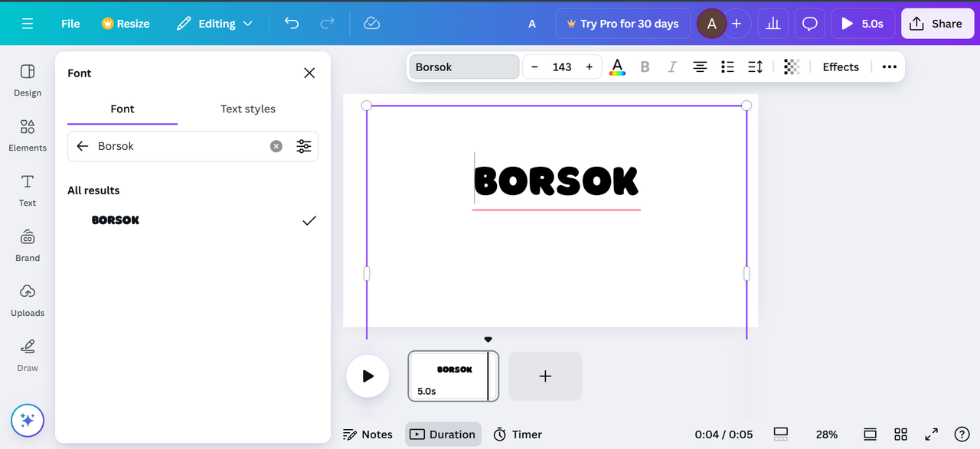Increase font size with plus
This screenshot has width=980, height=449.
pyautogui.click(x=589, y=67)
